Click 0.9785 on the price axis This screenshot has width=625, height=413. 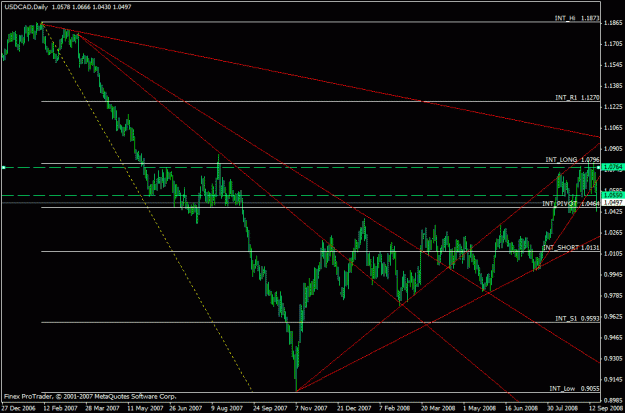pyautogui.click(x=613, y=296)
